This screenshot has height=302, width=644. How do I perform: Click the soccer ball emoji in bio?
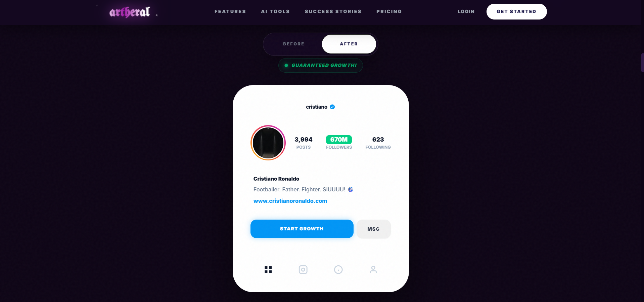click(351, 190)
